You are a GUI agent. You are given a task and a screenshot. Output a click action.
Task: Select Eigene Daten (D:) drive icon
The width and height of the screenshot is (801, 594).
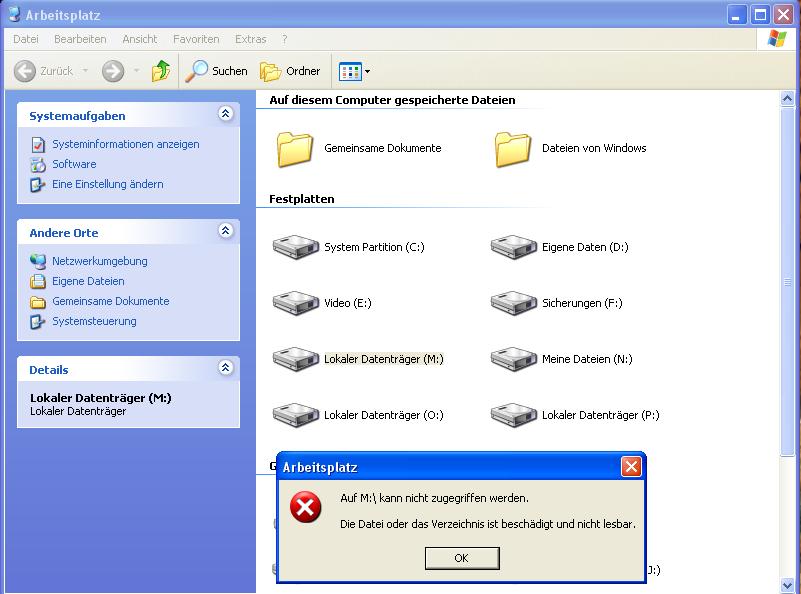tap(513, 247)
